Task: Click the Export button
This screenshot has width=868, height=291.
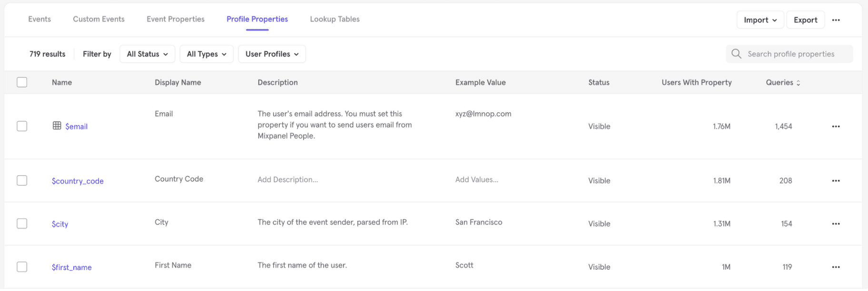Action: (805, 20)
